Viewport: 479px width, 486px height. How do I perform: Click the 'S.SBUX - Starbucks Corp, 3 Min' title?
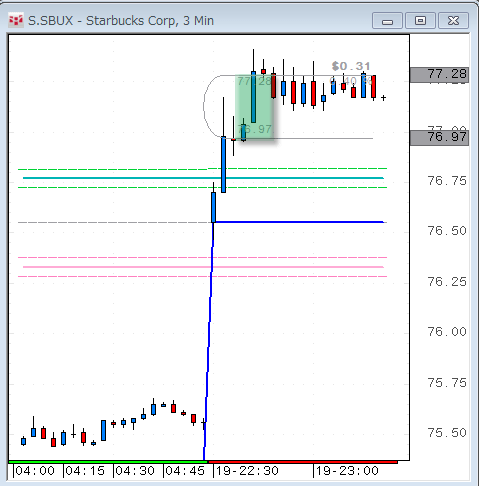point(121,21)
